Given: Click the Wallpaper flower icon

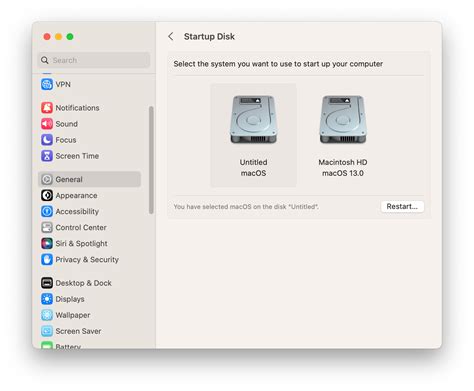Looking at the screenshot, I should 47,315.
